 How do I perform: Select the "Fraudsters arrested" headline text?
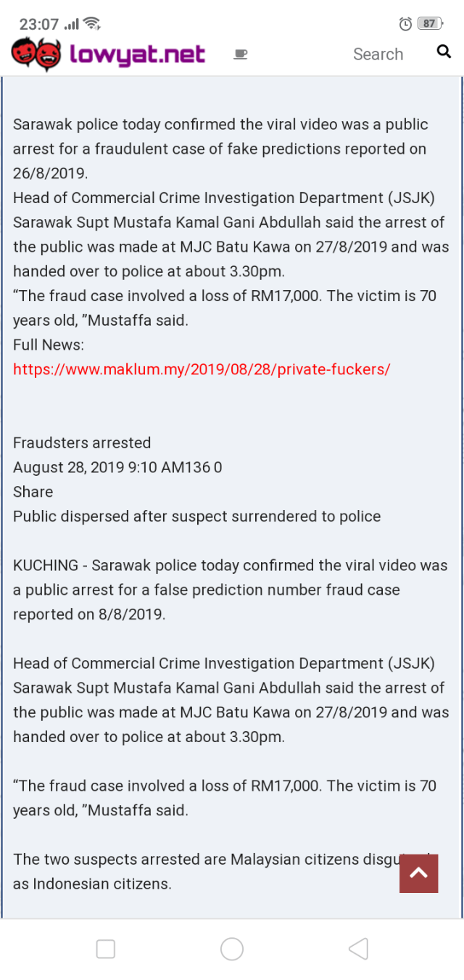click(x=82, y=443)
